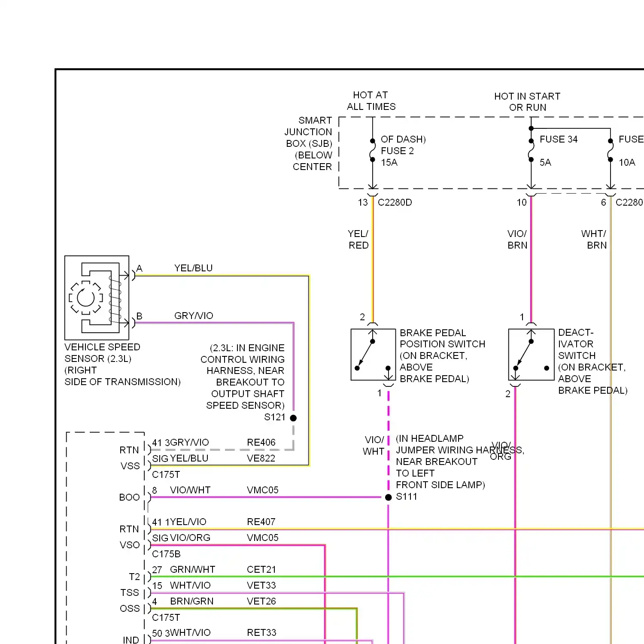Click the "SMART JUNCTION BOX (SJB)" label
The image size is (644, 644).
point(308,132)
